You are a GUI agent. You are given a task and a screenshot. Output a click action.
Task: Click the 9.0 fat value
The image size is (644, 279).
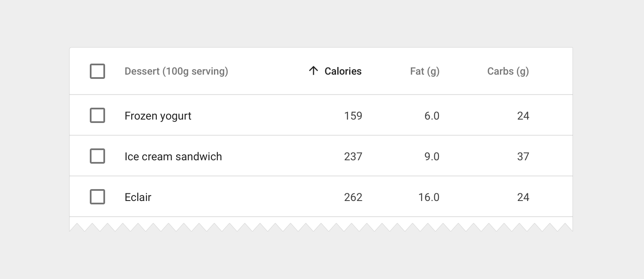(x=432, y=156)
